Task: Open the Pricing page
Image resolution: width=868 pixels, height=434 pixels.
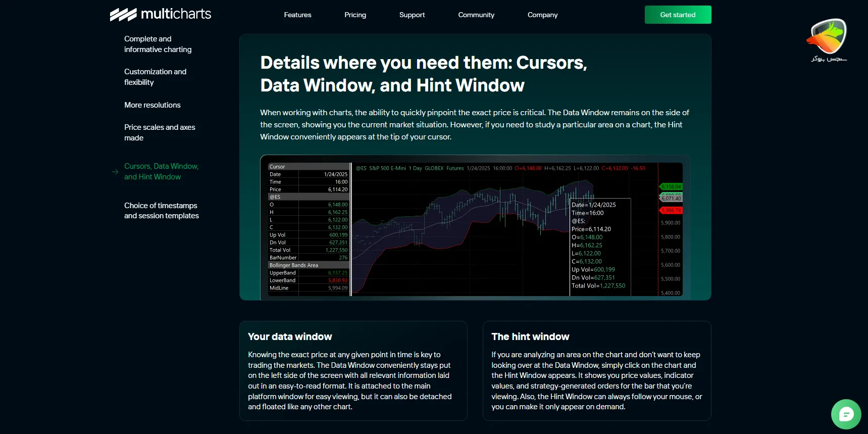Action: 355,15
